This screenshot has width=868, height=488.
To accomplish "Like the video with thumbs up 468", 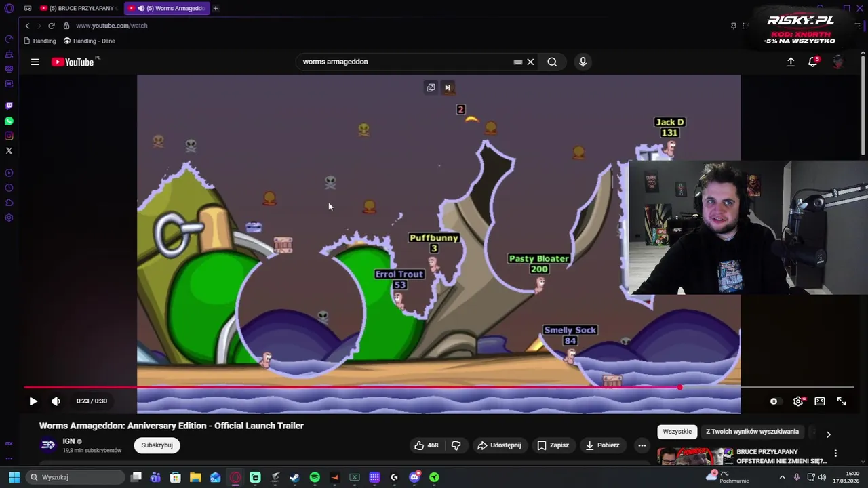I will (427, 445).
